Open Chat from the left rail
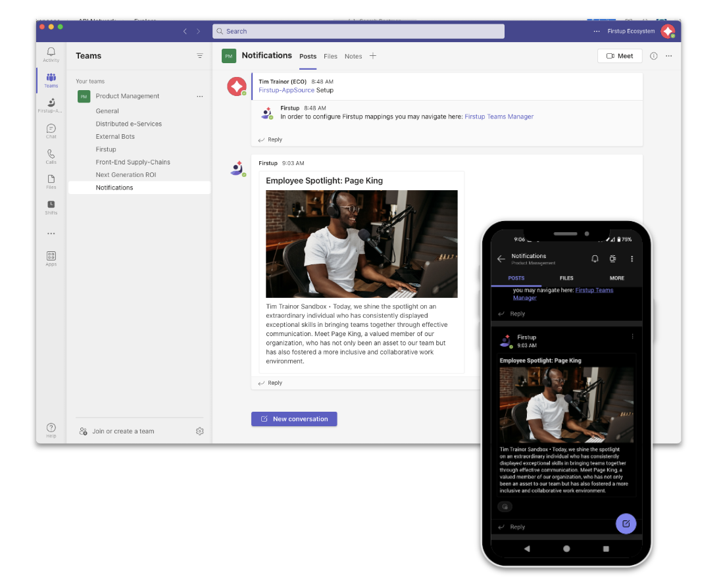 [x=51, y=131]
